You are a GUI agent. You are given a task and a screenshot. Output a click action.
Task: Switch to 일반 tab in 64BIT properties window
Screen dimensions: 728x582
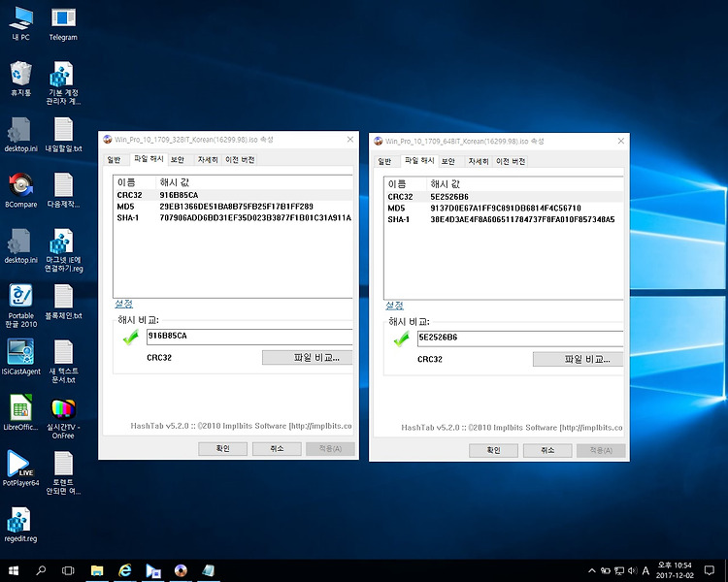click(384, 162)
